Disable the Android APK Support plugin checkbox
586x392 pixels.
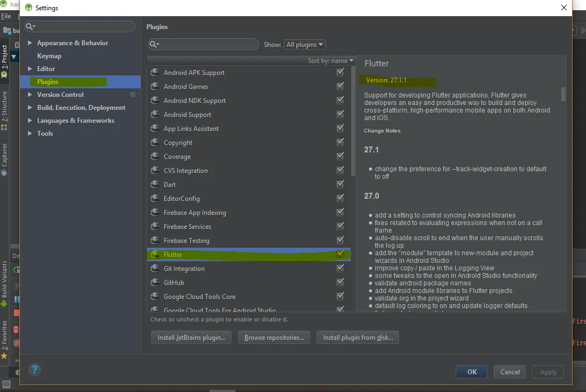pyautogui.click(x=340, y=72)
